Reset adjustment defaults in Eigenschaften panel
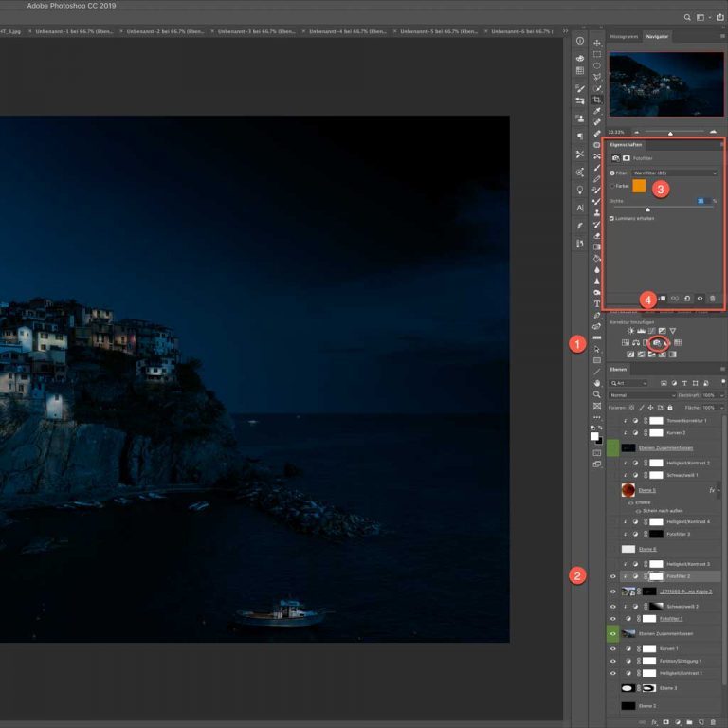 (687, 299)
